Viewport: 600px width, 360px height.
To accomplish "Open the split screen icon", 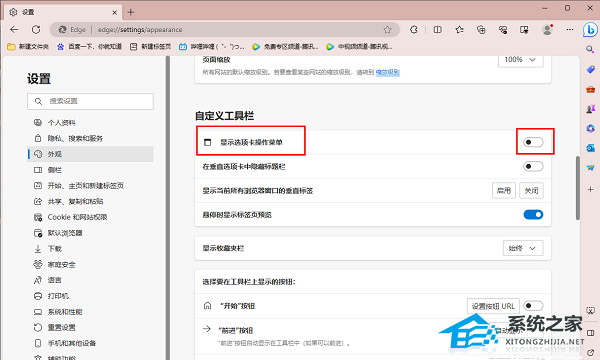I will 437,29.
